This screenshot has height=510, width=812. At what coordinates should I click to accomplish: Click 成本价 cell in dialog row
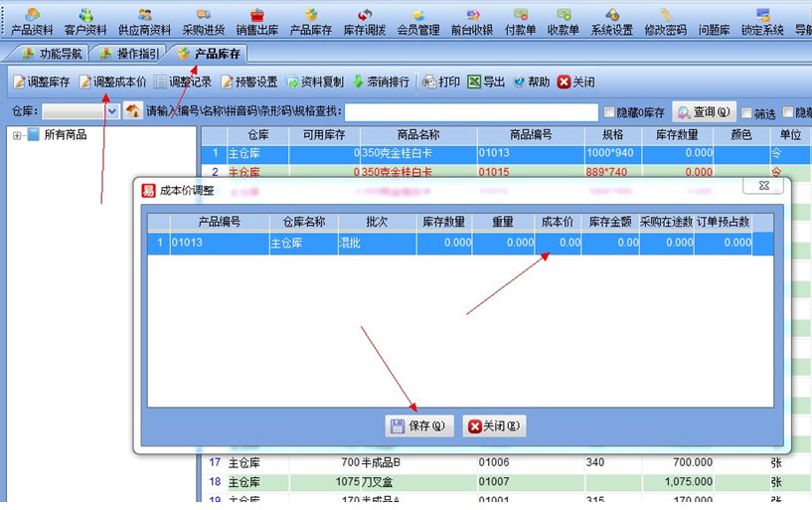(x=557, y=243)
